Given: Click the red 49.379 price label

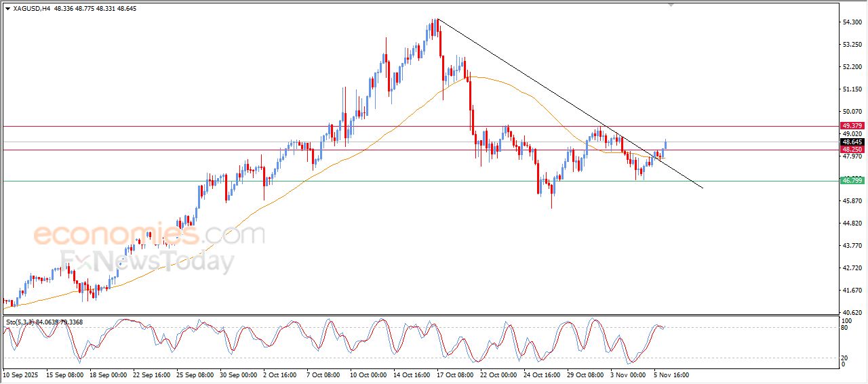Looking at the screenshot, I should pos(852,126).
